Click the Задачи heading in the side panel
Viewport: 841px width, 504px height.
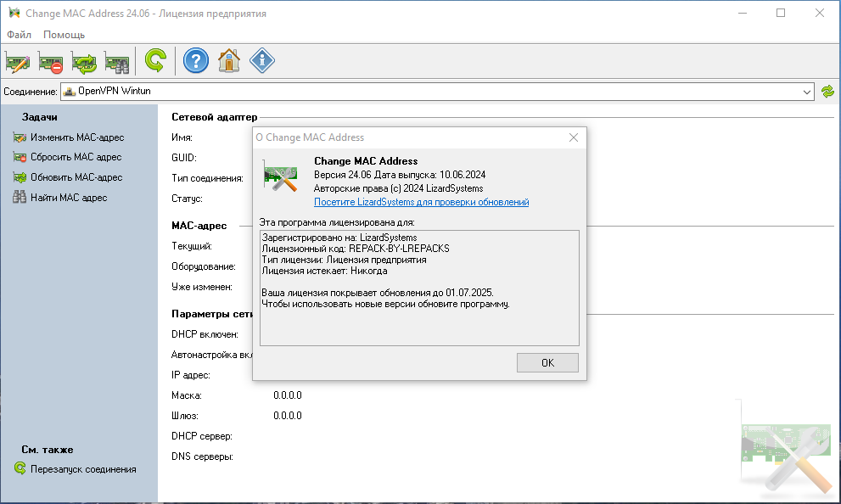40,117
